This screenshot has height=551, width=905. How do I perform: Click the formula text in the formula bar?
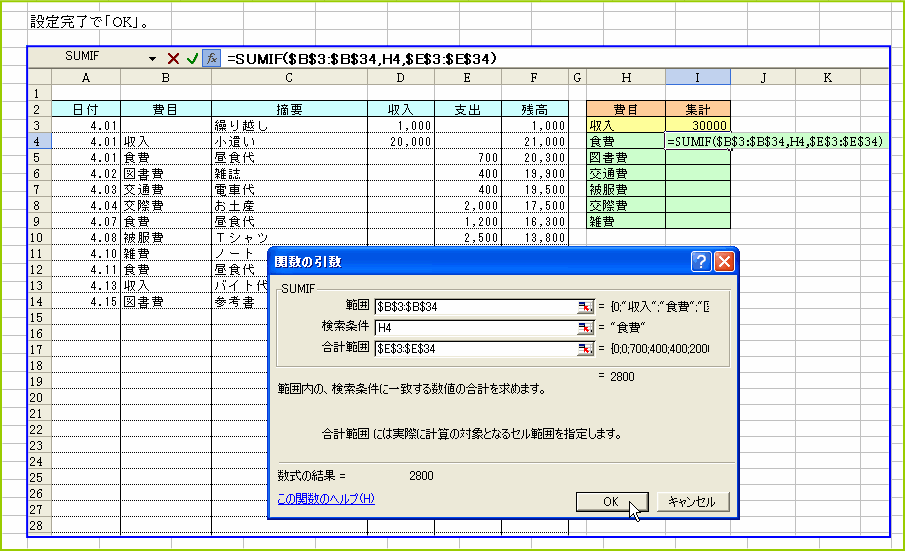(362, 59)
